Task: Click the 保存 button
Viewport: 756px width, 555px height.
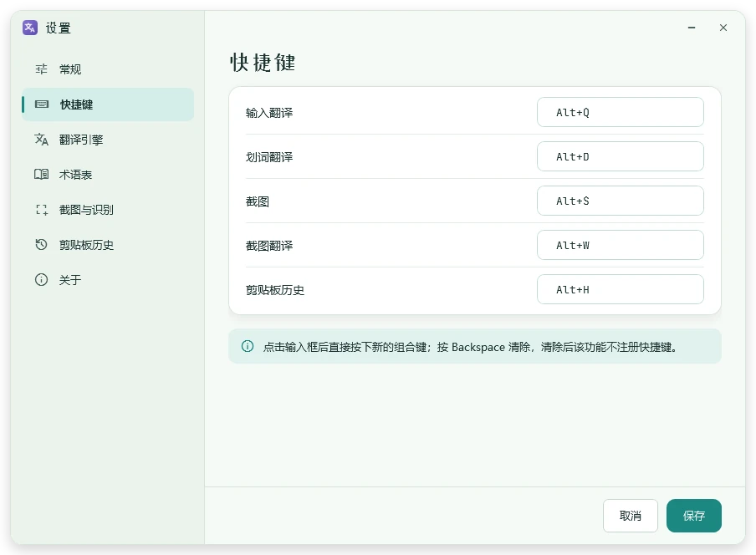Action: [694, 516]
